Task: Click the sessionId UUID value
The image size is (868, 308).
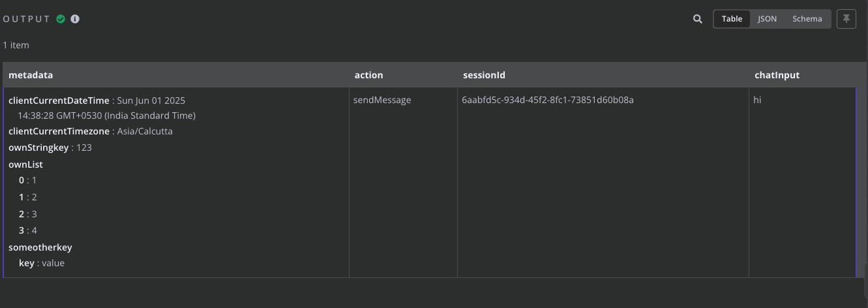Action: pos(548,100)
